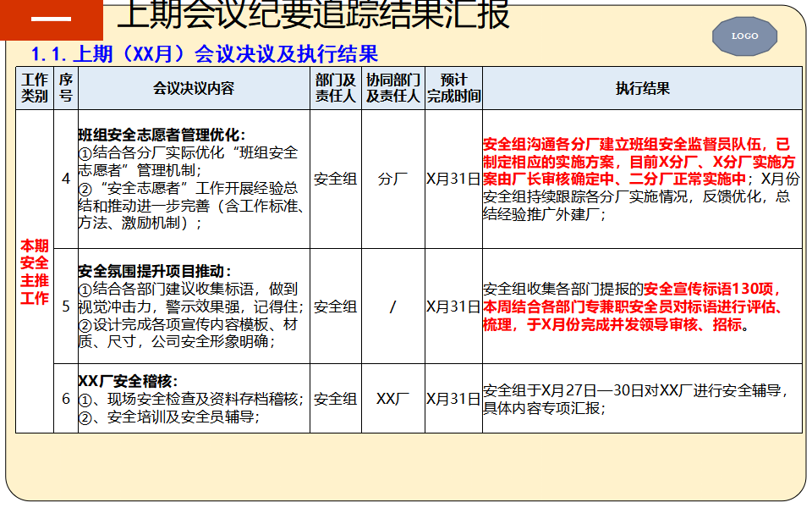
Task: Click the 预计完成时间 column header
Action: tap(453, 88)
